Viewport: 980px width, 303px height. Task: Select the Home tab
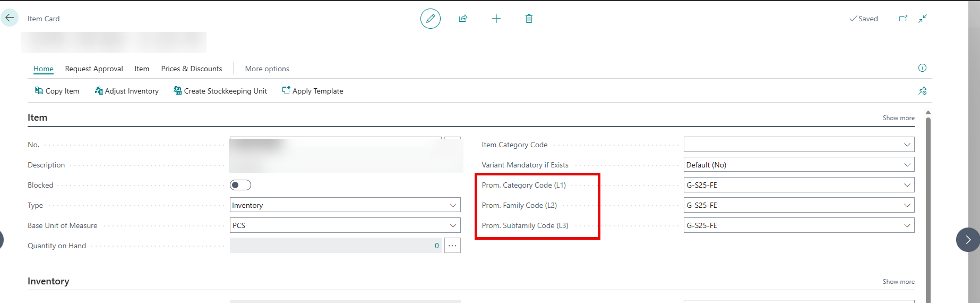click(x=44, y=69)
